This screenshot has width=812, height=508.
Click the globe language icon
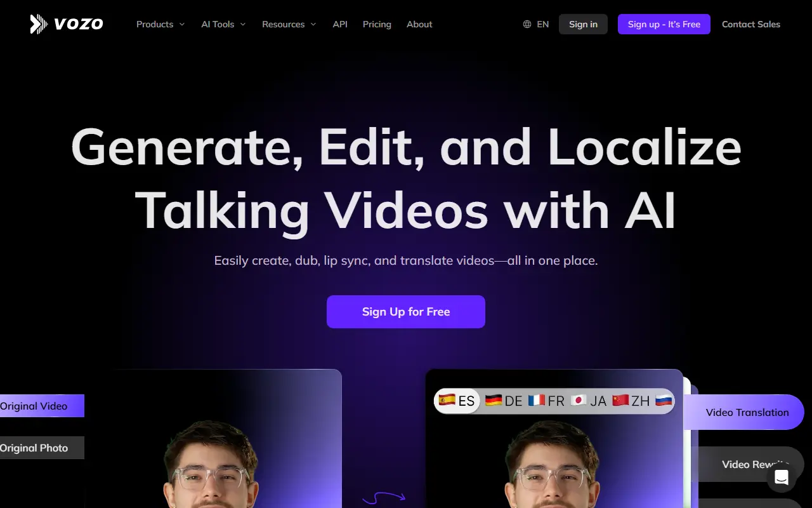[x=527, y=24]
